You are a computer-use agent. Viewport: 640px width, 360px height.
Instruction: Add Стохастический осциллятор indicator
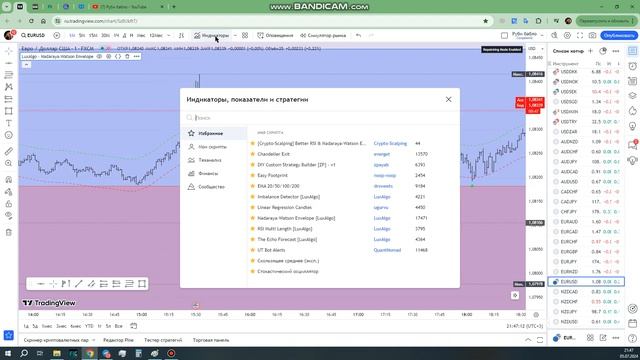coord(288,271)
